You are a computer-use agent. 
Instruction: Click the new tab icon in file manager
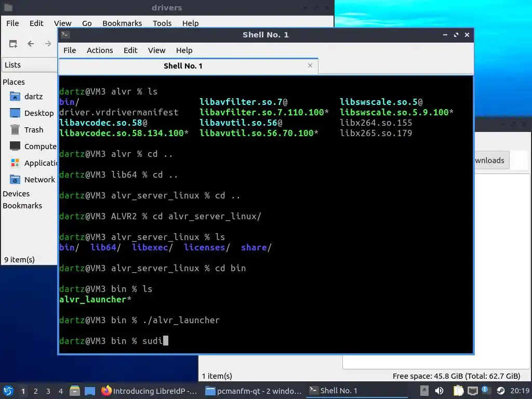13,44
